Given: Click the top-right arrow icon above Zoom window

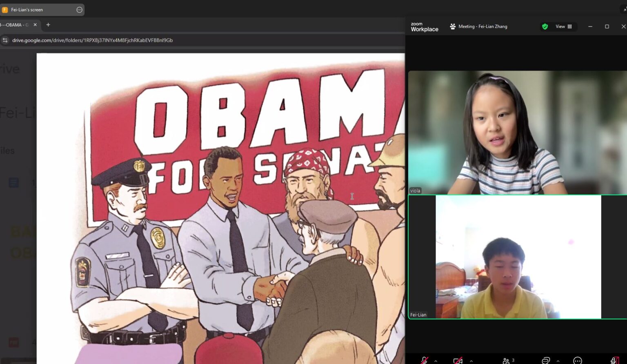Looking at the screenshot, I should click(625, 10).
